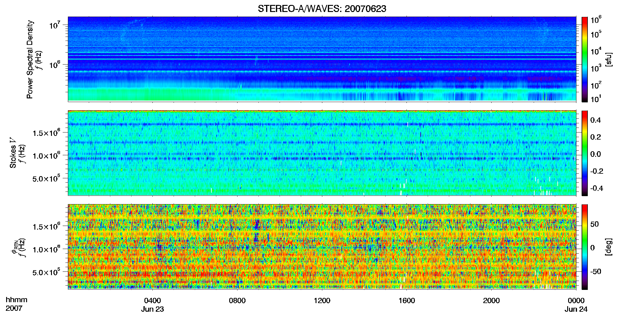Click the 0000 time axis tick label
The width and height of the screenshot is (644, 332).
tap(576, 301)
